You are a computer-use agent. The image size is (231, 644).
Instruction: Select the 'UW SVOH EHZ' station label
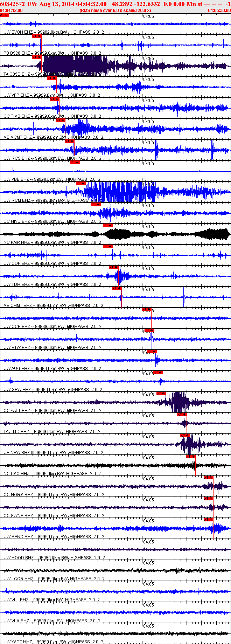(16, 32)
